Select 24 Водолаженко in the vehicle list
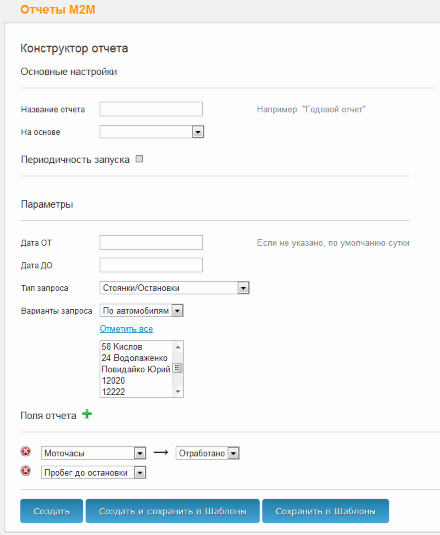 135,358
